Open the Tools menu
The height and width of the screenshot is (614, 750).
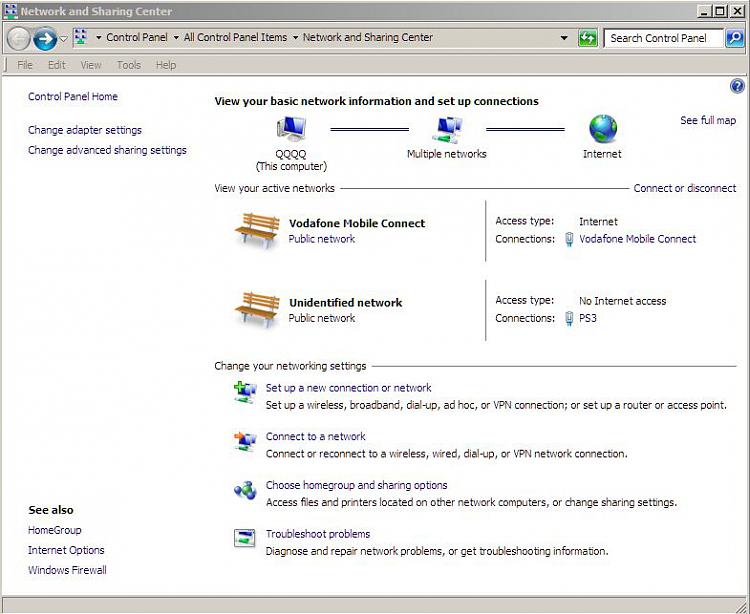[x=129, y=65]
